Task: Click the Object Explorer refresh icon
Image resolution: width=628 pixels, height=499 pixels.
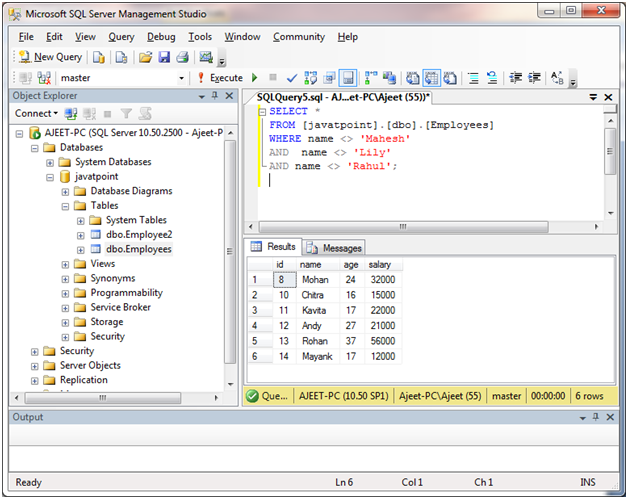Action: (x=145, y=114)
